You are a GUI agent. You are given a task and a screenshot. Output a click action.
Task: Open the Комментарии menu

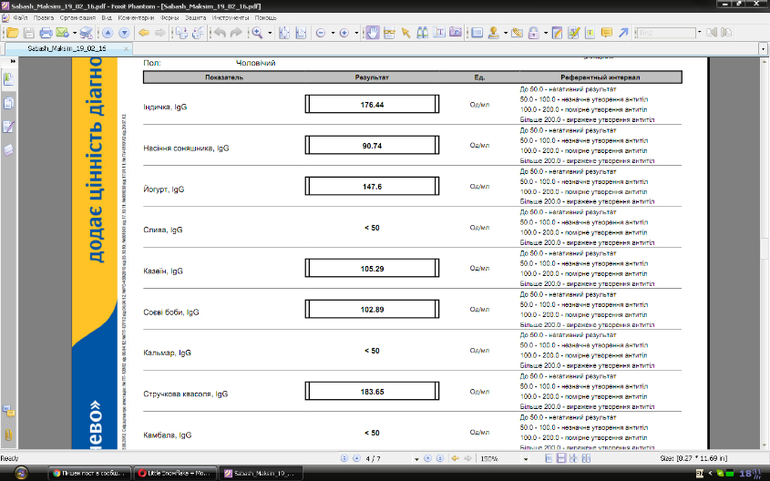click(135, 18)
